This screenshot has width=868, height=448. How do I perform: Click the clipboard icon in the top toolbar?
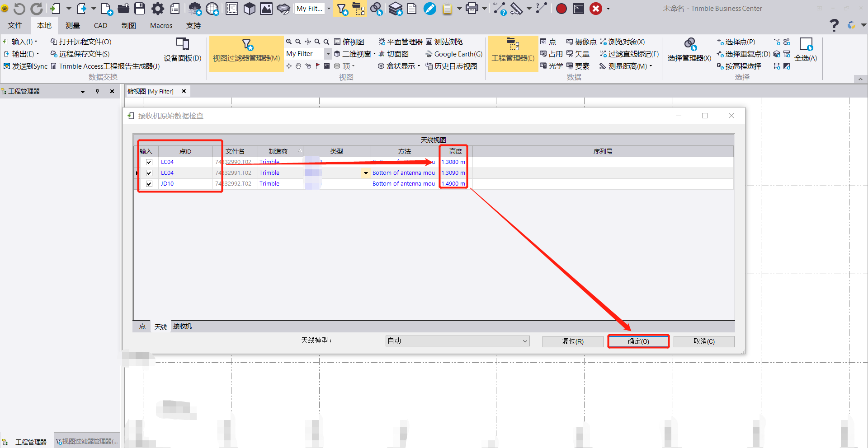(447, 8)
